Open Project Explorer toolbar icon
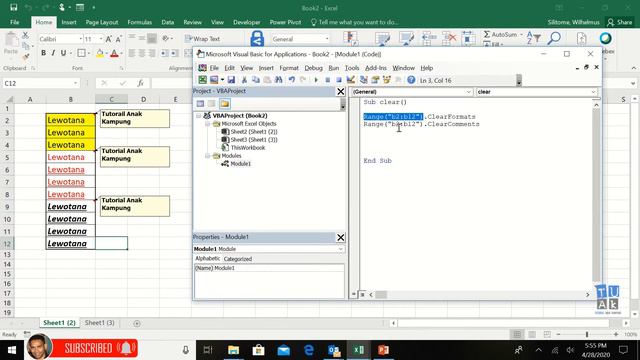This screenshot has height=360, width=640. coord(363,80)
